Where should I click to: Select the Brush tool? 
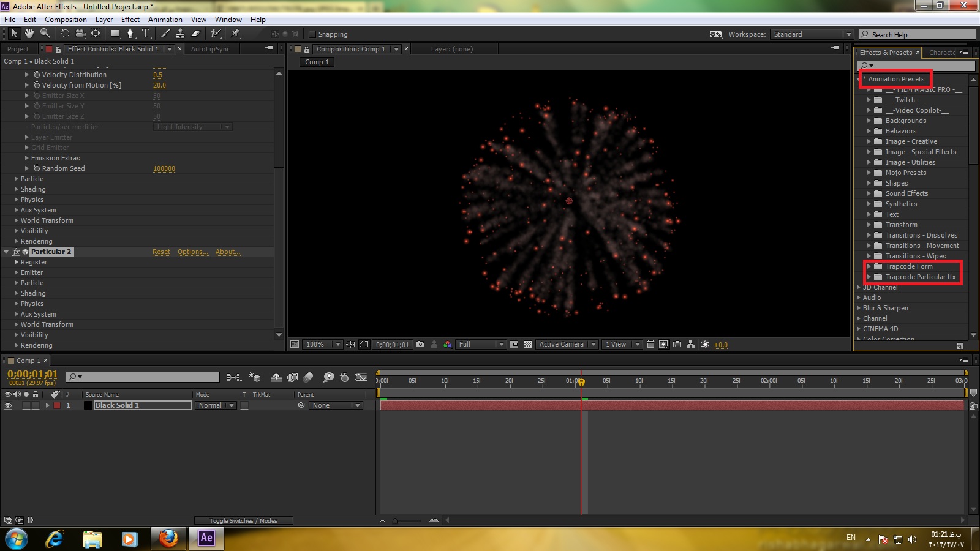click(165, 34)
